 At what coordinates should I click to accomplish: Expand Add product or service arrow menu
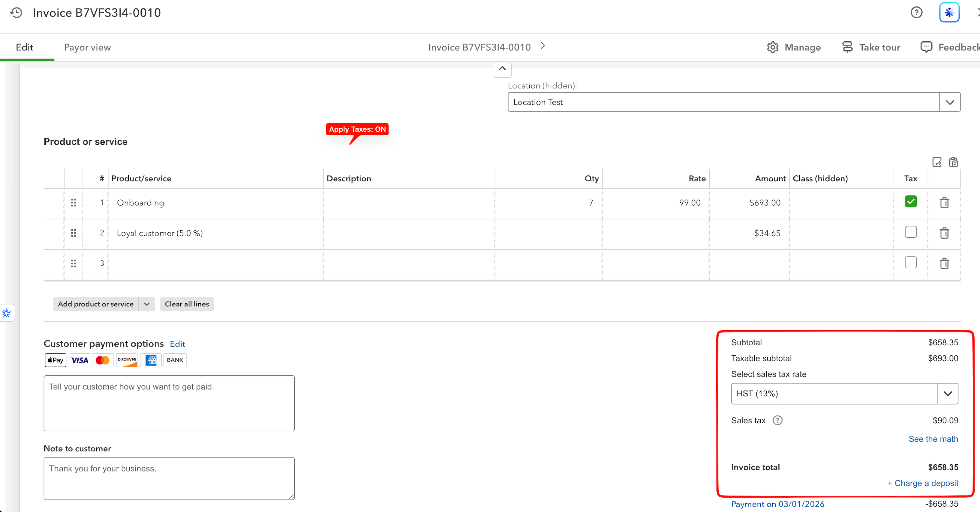146,304
